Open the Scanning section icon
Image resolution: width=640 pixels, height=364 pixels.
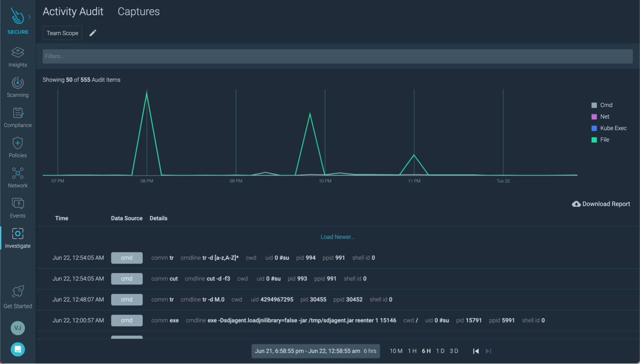click(18, 83)
